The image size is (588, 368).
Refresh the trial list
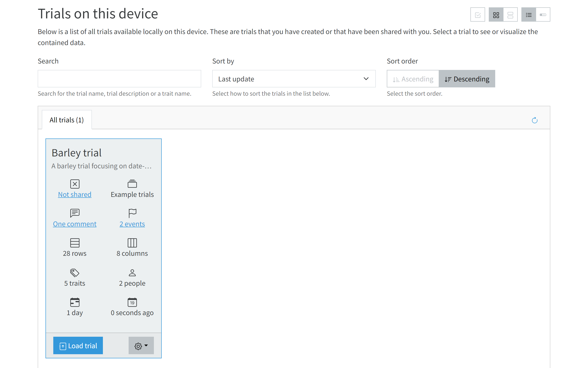click(x=534, y=120)
